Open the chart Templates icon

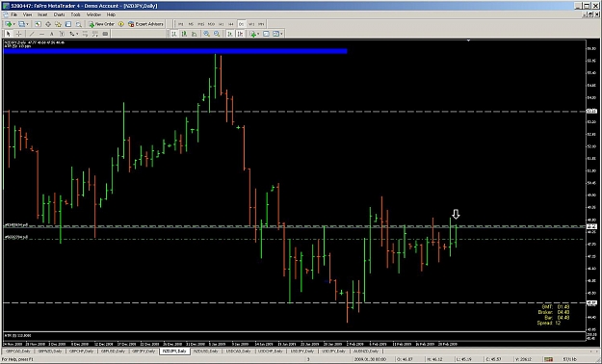coord(275,34)
